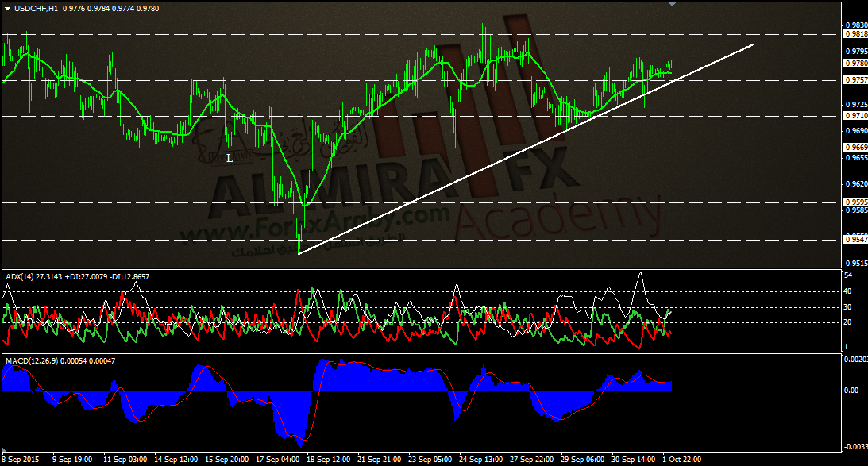Screen dimensions: 868x466
Task: Click the 15 Sep 20:00 time label
Action: tap(227, 460)
